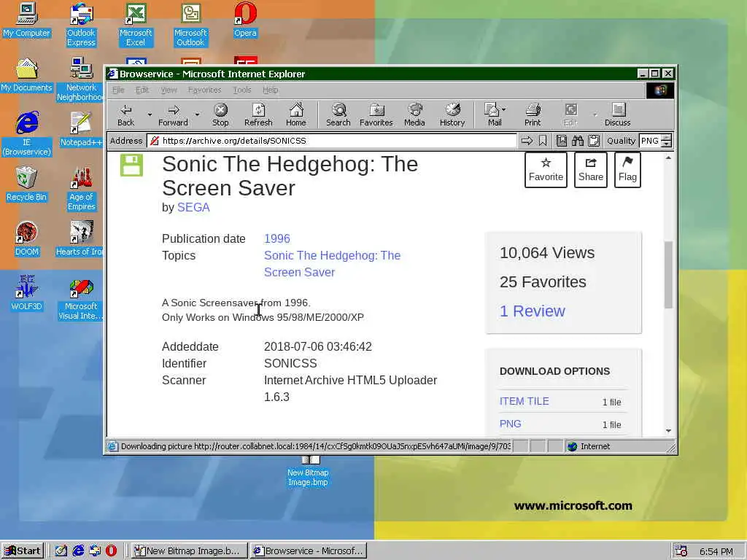Click the binoculars find icon
Screen dimensions: 747x560
578,141
